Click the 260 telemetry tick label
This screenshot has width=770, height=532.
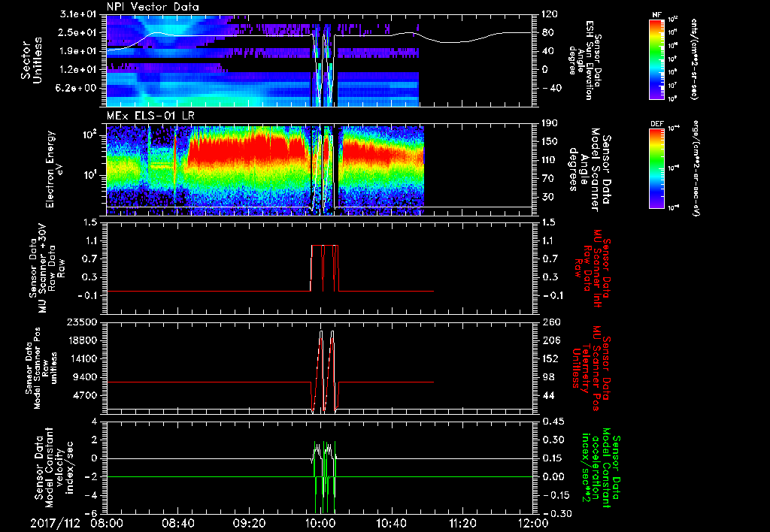click(550, 322)
